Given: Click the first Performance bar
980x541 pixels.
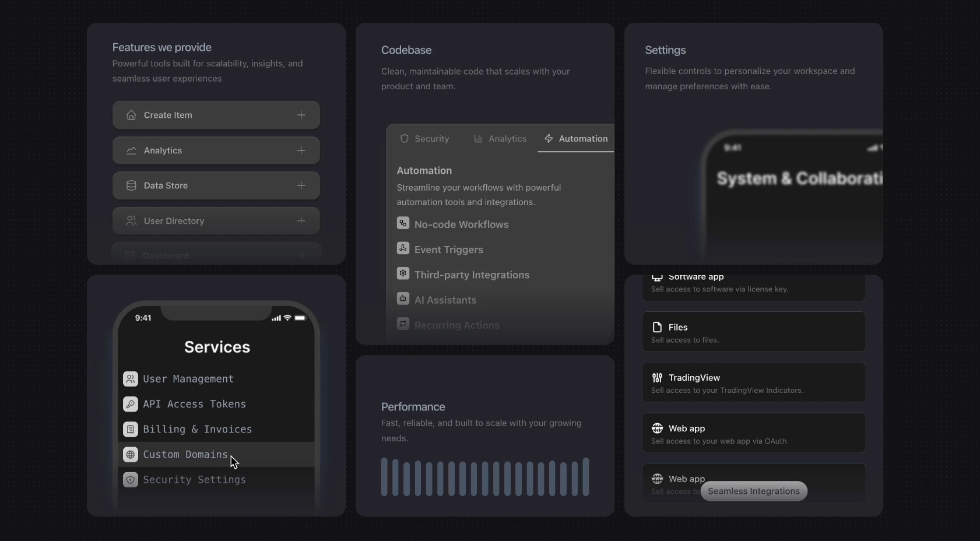Looking at the screenshot, I should (384, 477).
